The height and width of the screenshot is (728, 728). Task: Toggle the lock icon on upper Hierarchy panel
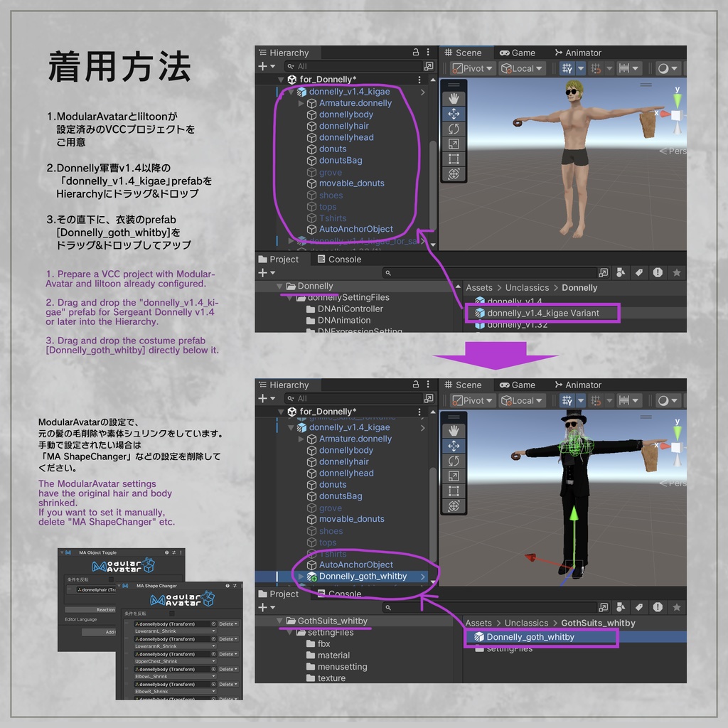pyautogui.click(x=415, y=53)
